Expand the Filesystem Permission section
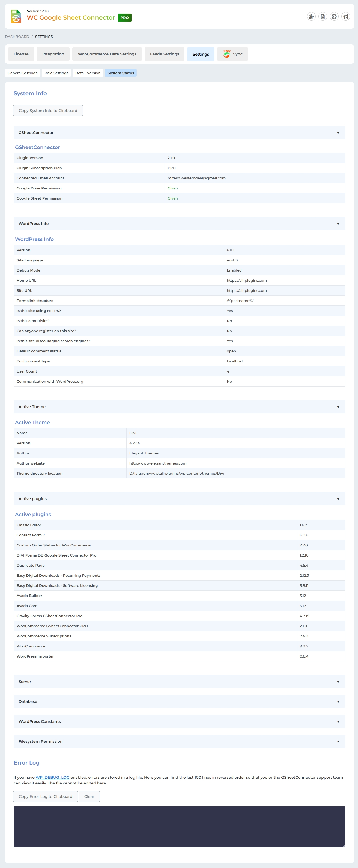 pyautogui.click(x=338, y=741)
